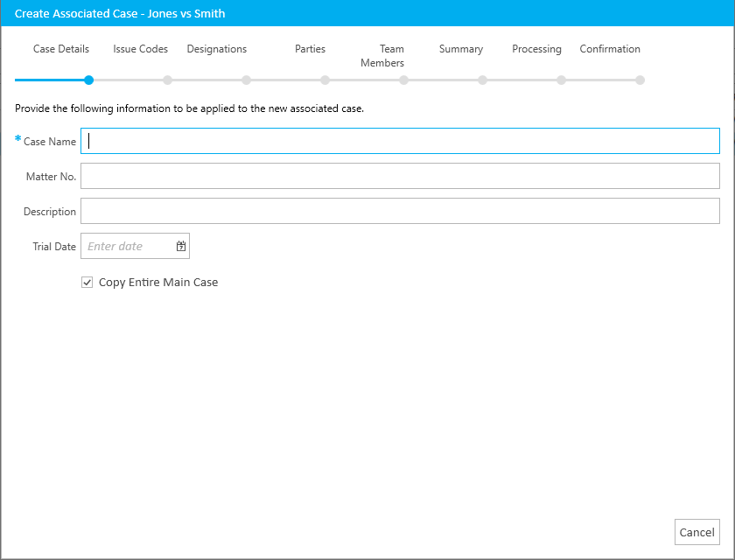735x560 pixels.
Task: Toggle the Copy Entire Main Case checkbox
Action: [87, 282]
